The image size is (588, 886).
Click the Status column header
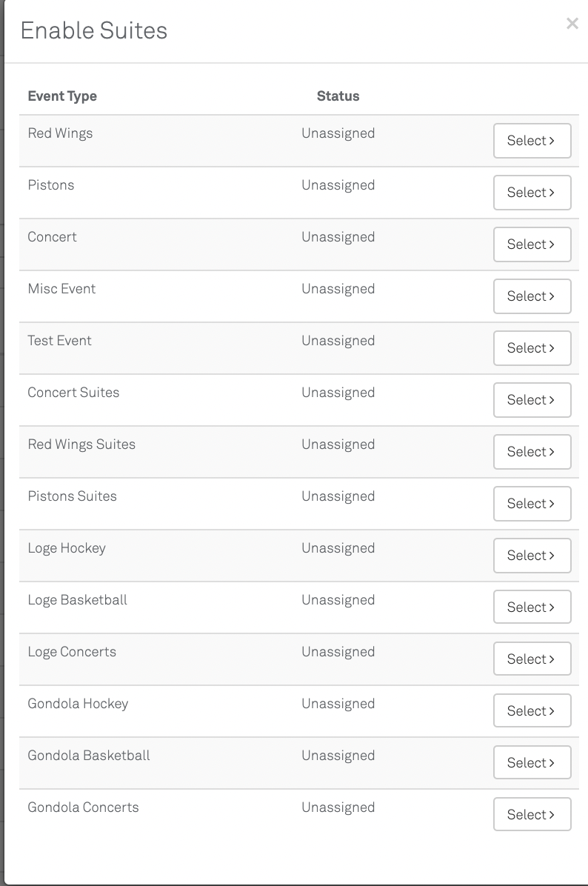(x=338, y=96)
